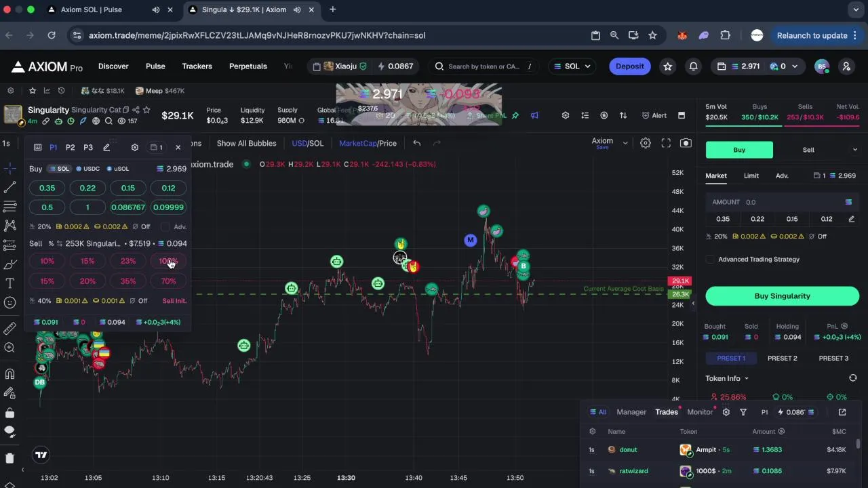Refresh the Token Info section
This screenshot has width=868, height=488.
tap(853, 378)
